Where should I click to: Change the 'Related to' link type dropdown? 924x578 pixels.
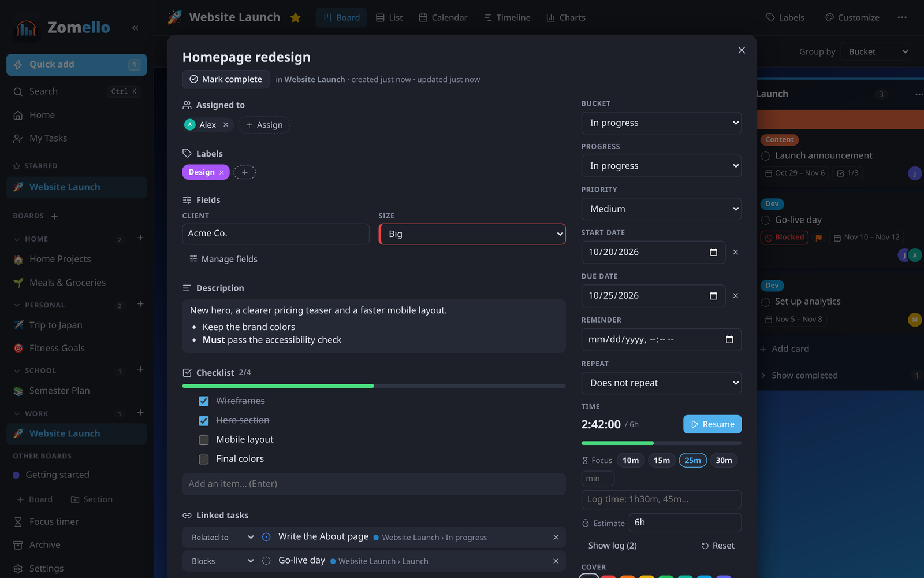222,538
